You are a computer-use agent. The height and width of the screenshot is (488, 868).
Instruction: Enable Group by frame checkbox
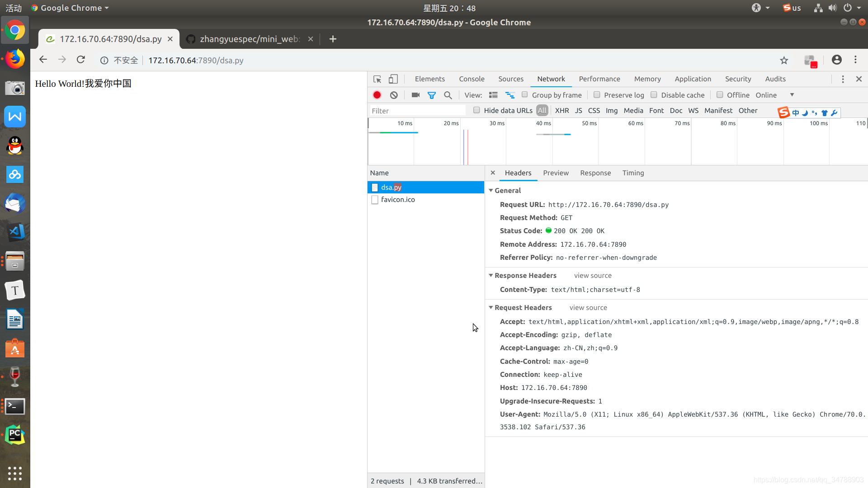coord(524,94)
